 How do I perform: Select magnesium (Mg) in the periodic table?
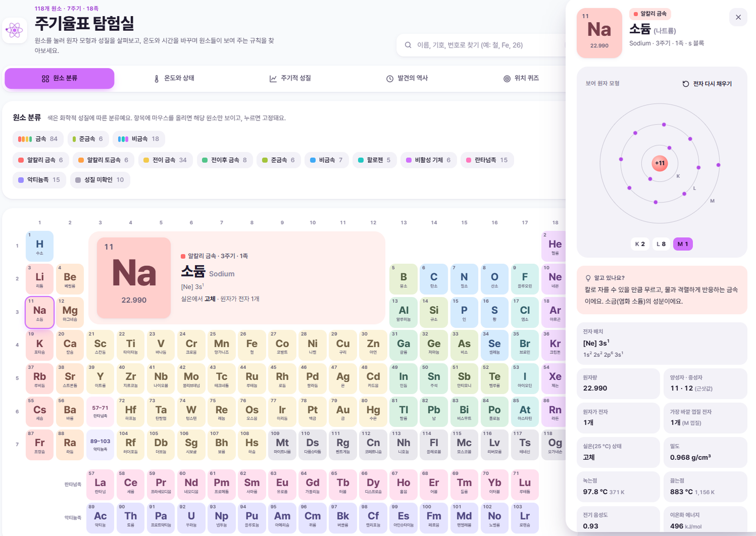[70, 312]
